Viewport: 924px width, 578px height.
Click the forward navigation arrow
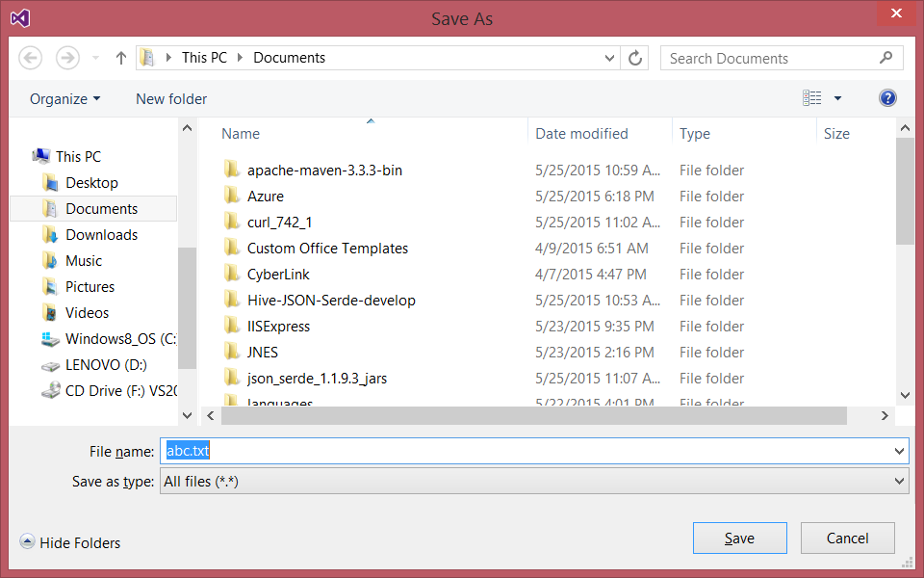67,58
